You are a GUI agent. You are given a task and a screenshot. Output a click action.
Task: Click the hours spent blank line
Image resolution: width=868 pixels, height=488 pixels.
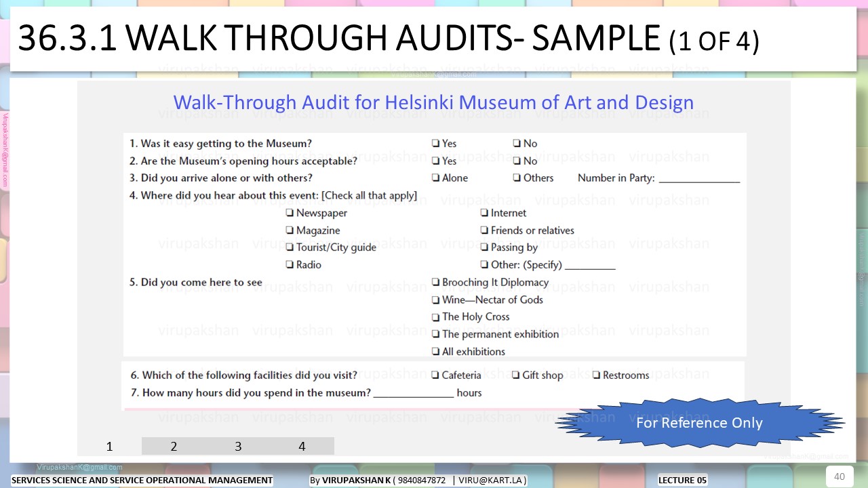[x=414, y=394]
